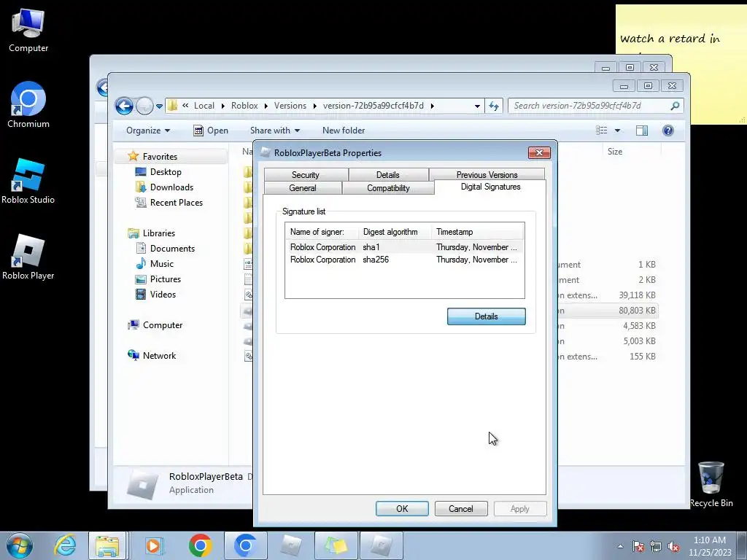This screenshot has height=560, width=747.
Task: Switch to the General tab
Action: 303,188
